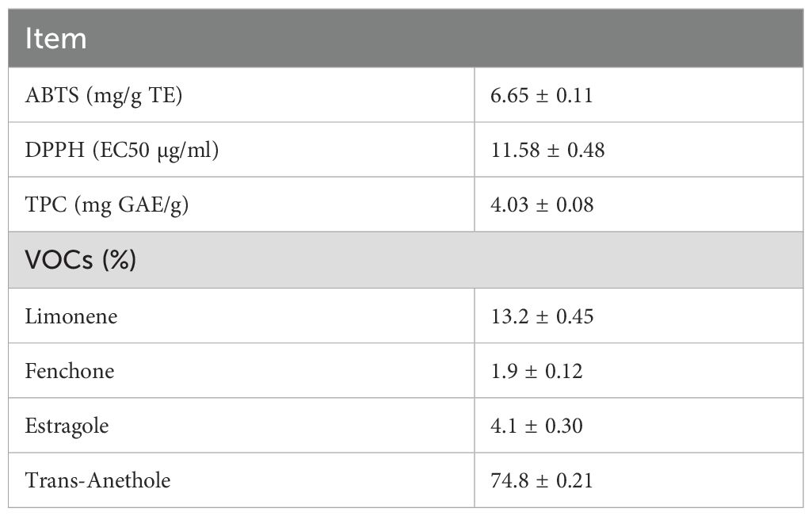The height and width of the screenshot is (516, 812).
Task: Click the Fenchone value 1.9 ± 0.12
Action: [536, 371]
